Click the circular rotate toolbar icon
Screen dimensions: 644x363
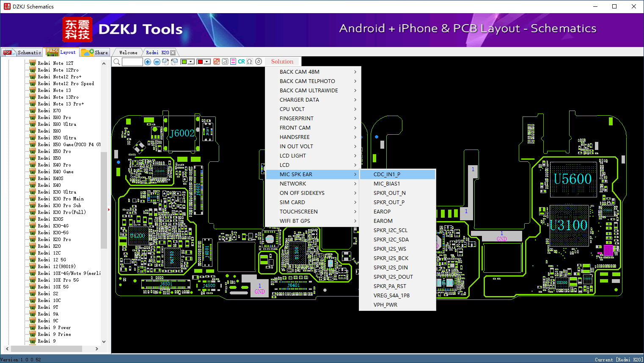(x=259, y=62)
